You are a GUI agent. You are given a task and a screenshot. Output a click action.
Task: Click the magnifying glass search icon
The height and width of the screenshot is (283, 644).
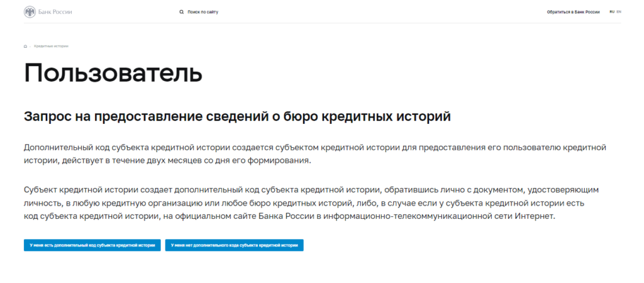click(182, 12)
